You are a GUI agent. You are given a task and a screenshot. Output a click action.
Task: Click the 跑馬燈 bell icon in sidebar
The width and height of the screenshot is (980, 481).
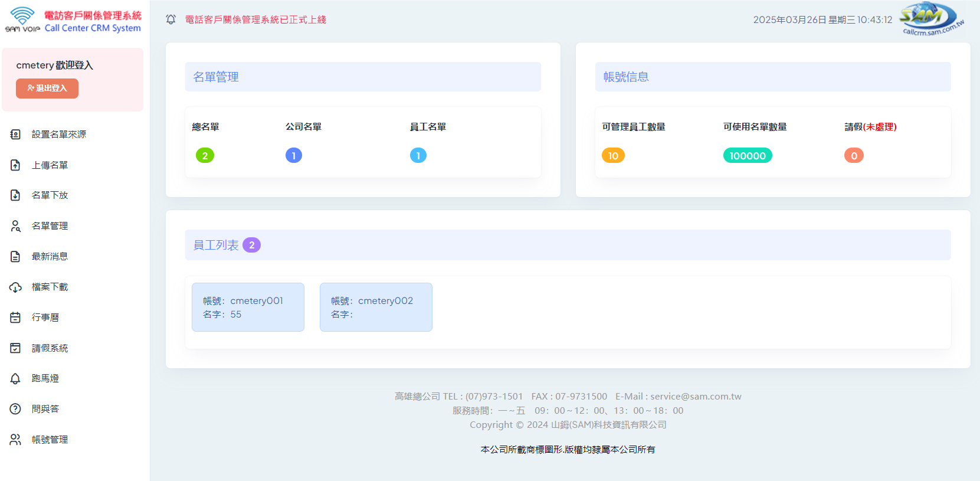15,379
